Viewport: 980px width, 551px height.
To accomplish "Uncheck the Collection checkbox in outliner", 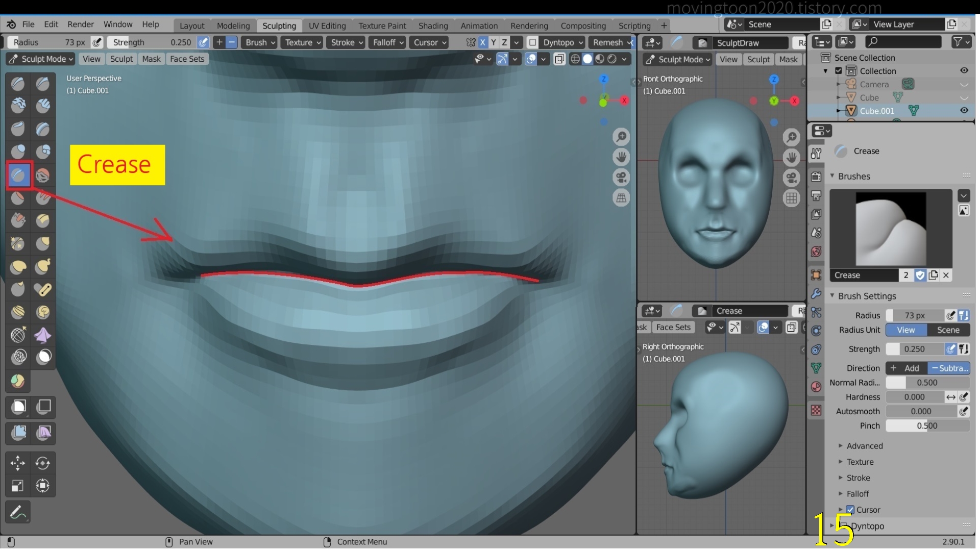I will click(839, 71).
